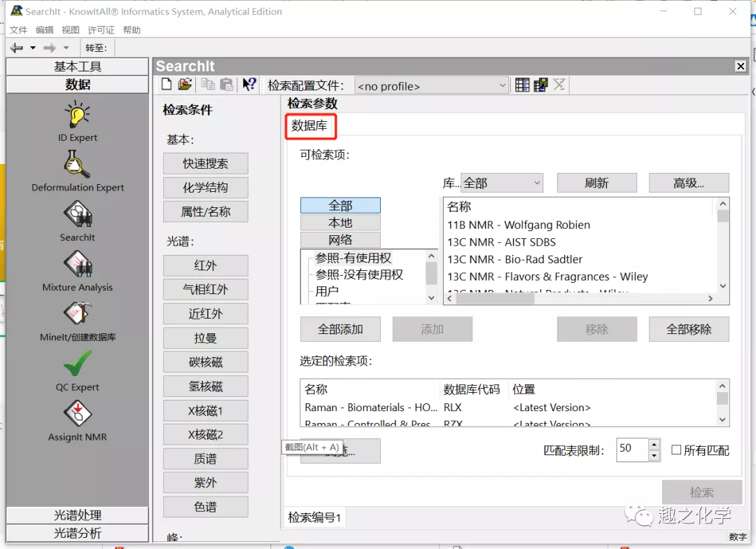Screen dimensions: 756x549
Task: Open the 库 全部 dropdown
Action: (502, 183)
